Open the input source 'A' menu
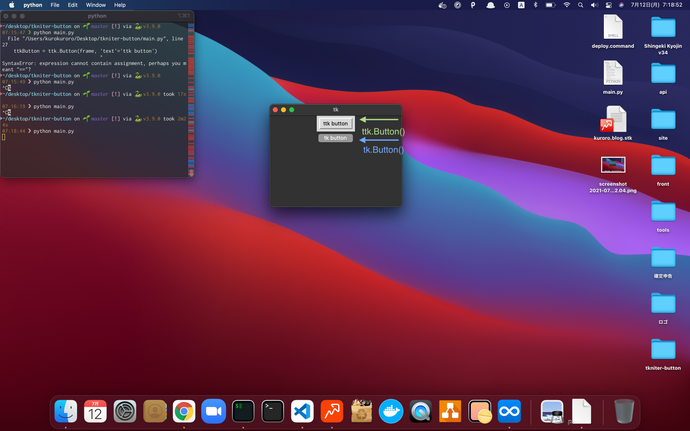 pos(521,5)
